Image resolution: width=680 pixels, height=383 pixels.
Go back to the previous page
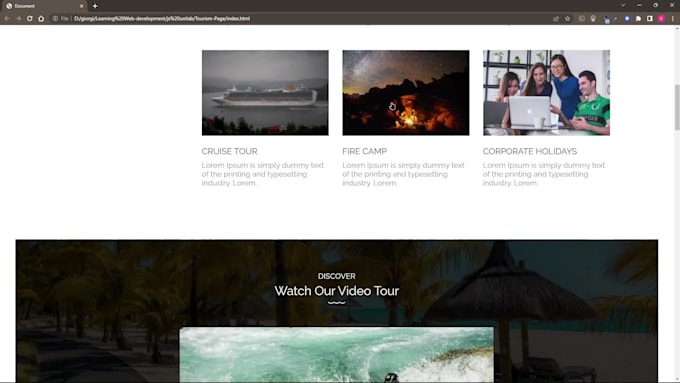[7, 19]
